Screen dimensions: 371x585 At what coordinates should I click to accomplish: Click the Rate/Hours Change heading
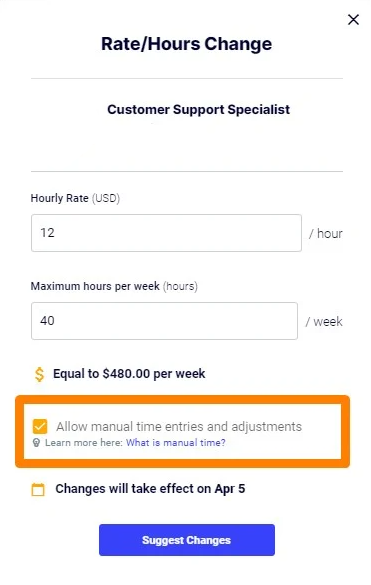tap(187, 44)
